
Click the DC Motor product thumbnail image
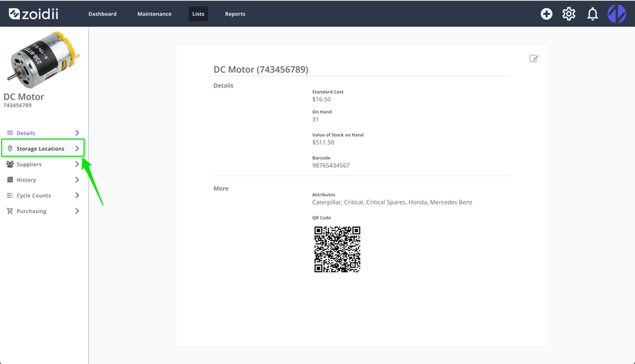coord(43,60)
